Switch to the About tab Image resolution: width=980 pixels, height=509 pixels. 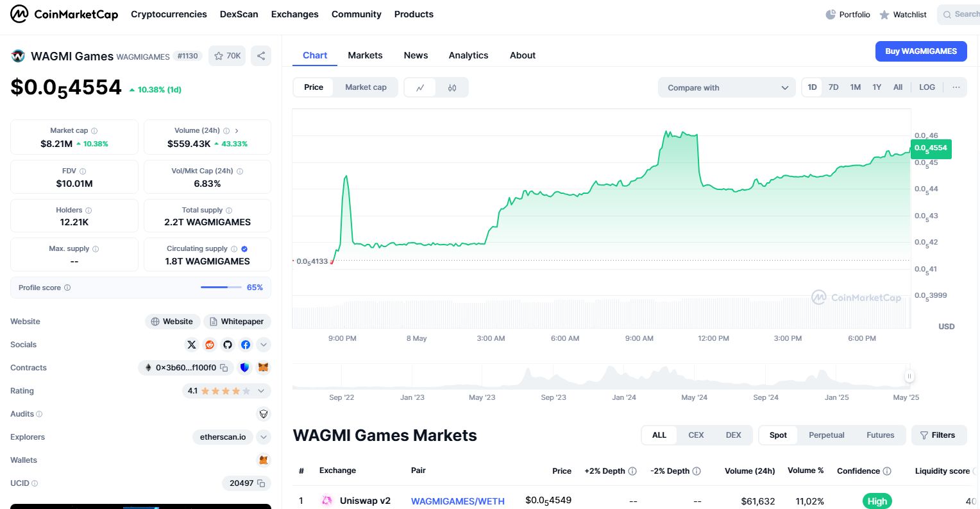(x=523, y=55)
